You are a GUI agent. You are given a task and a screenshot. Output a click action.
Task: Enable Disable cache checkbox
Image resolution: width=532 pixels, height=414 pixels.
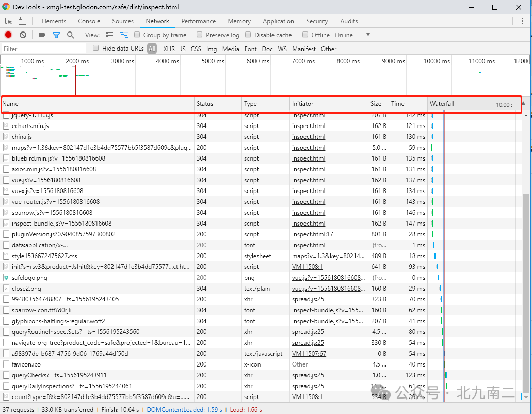coord(248,35)
